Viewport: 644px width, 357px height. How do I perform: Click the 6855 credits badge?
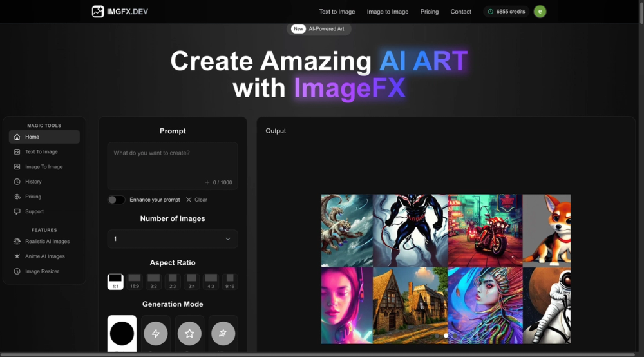coord(506,12)
